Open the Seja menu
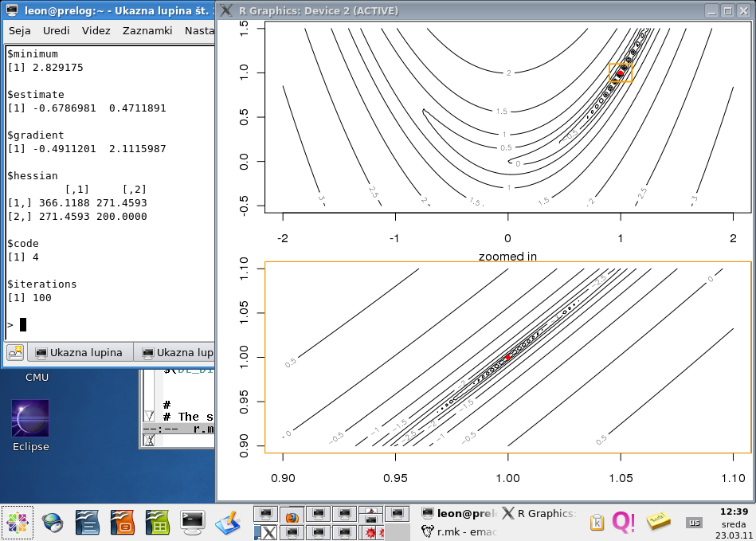 (x=20, y=31)
